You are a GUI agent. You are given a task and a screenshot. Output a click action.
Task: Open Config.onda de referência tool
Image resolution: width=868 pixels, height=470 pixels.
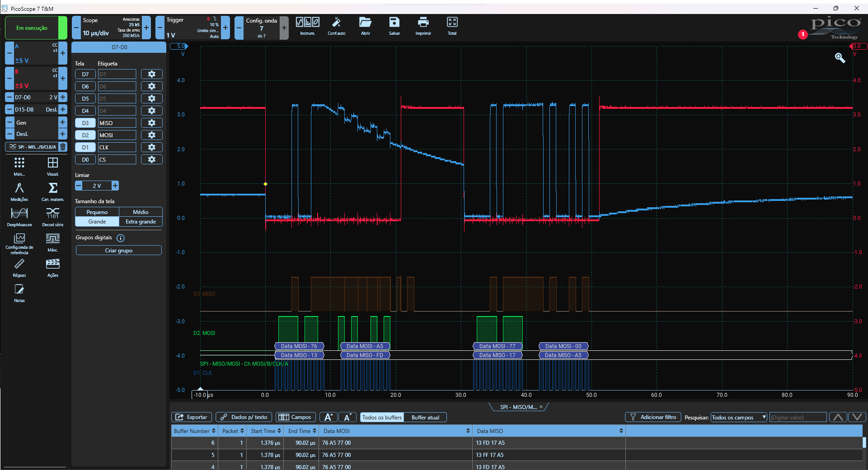(19, 243)
